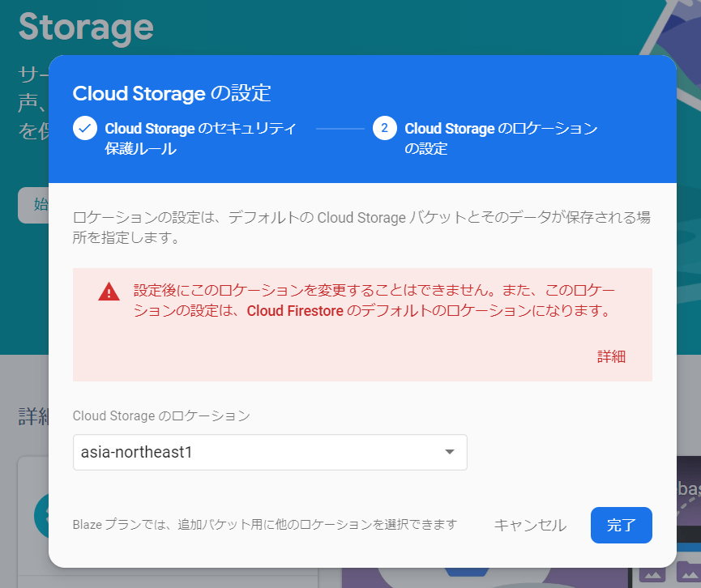701x588 pixels.
Task: Open the 詳細 link in warning box
Action: (611, 356)
